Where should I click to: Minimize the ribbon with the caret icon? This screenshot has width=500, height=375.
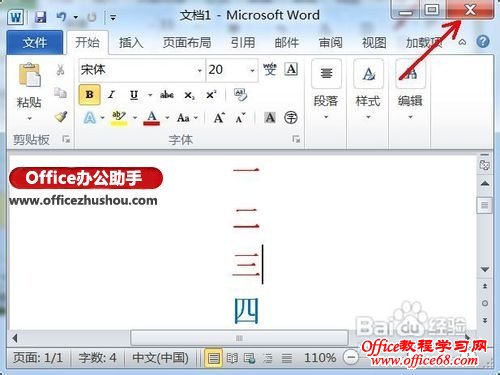(x=462, y=42)
